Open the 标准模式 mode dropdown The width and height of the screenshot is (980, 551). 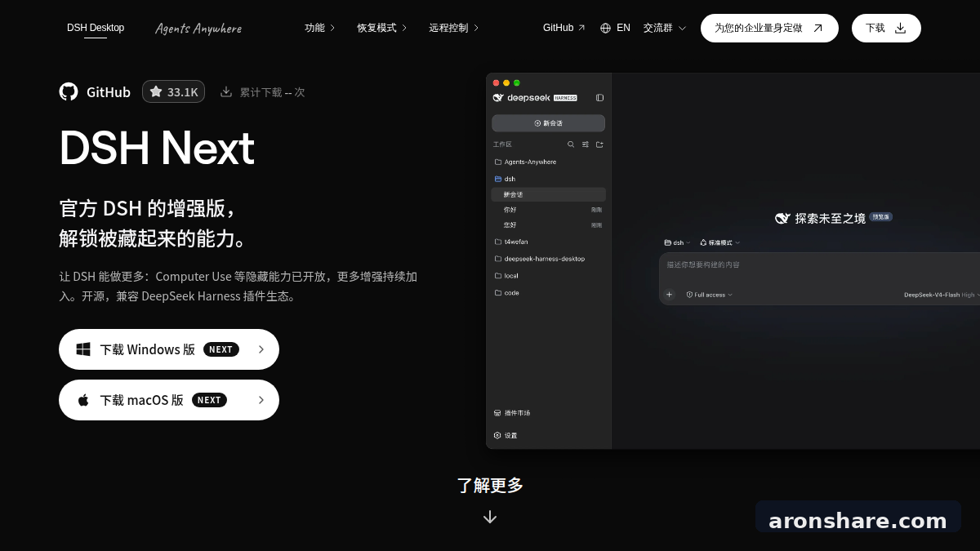(x=719, y=242)
